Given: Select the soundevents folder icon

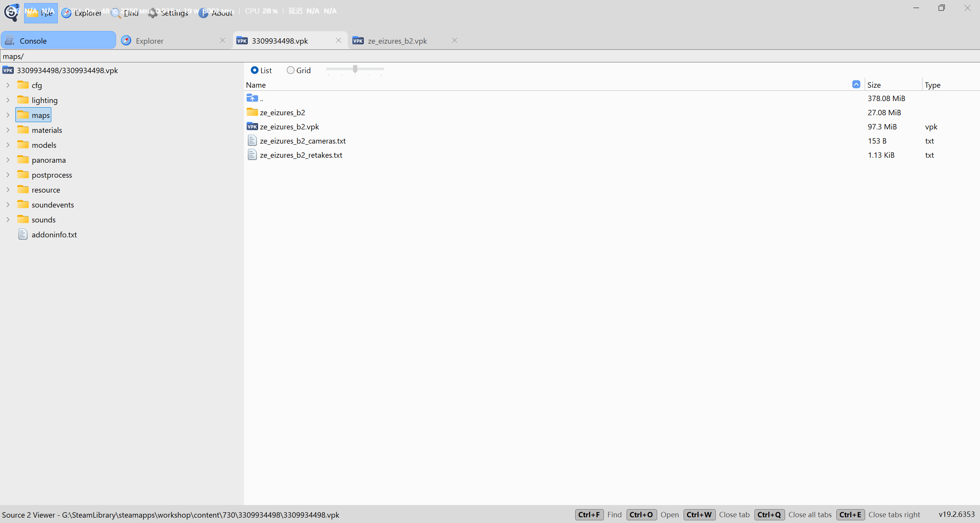Looking at the screenshot, I should [x=23, y=204].
